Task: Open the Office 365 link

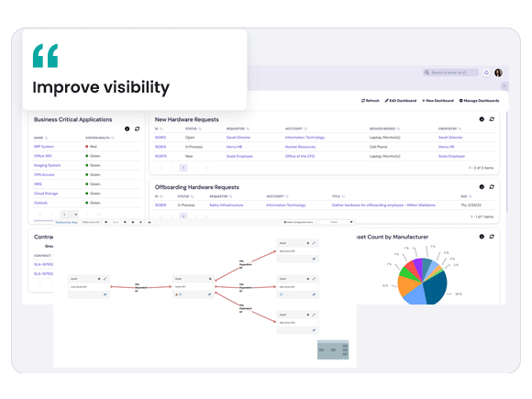Action: (x=43, y=156)
